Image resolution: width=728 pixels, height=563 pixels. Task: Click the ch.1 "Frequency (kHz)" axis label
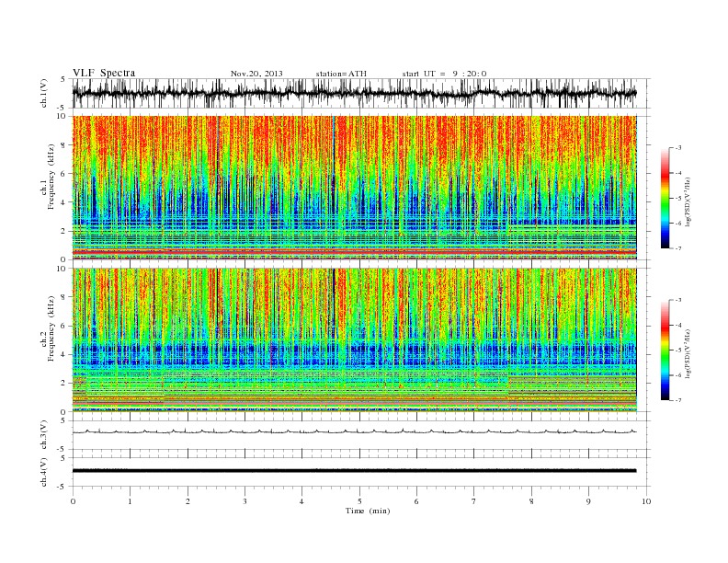tap(51, 177)
